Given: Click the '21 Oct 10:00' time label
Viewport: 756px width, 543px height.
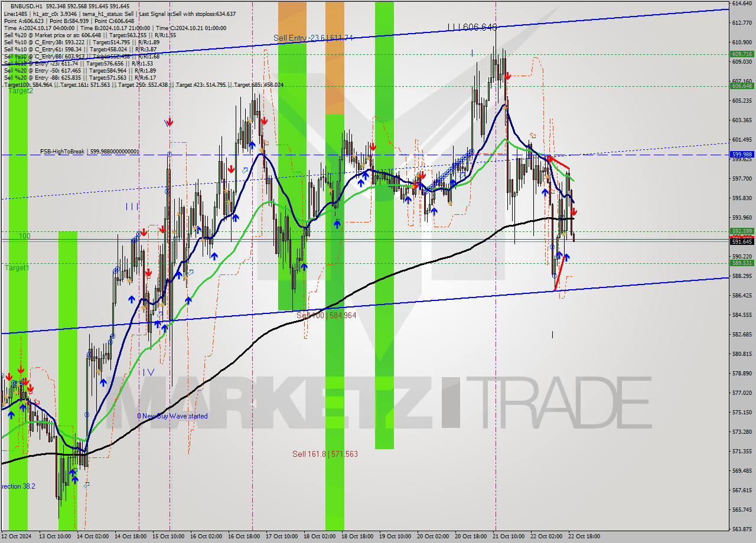Looking at the screenshot, I should point(509,537).
